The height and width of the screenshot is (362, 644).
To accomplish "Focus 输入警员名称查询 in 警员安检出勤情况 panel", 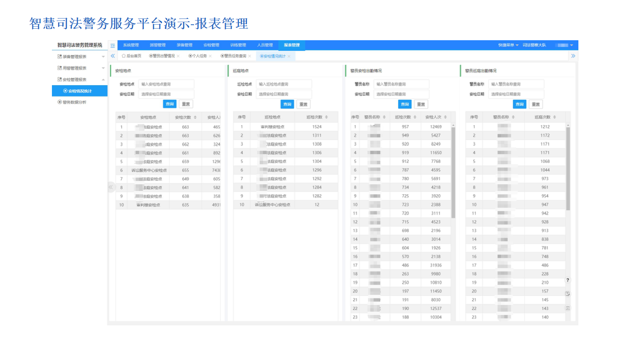I will (x=401, y=84).
